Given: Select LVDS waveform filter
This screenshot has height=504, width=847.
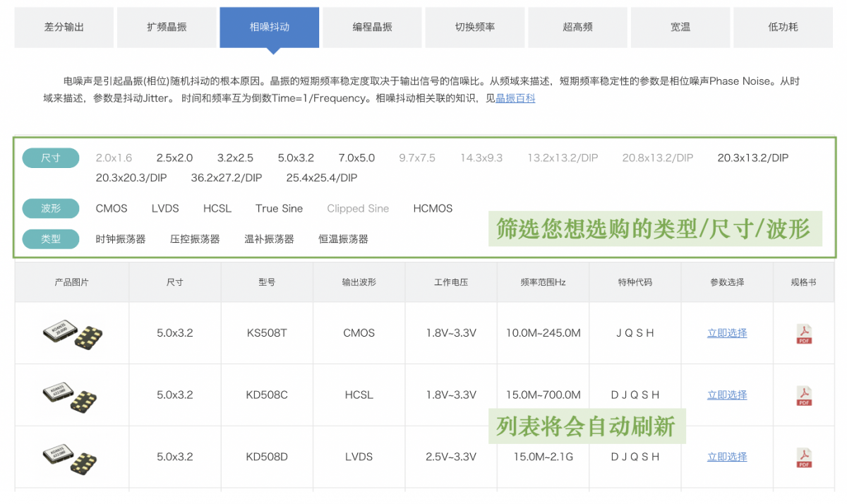Looking at the screenshot, I should (x=165, y=209).
